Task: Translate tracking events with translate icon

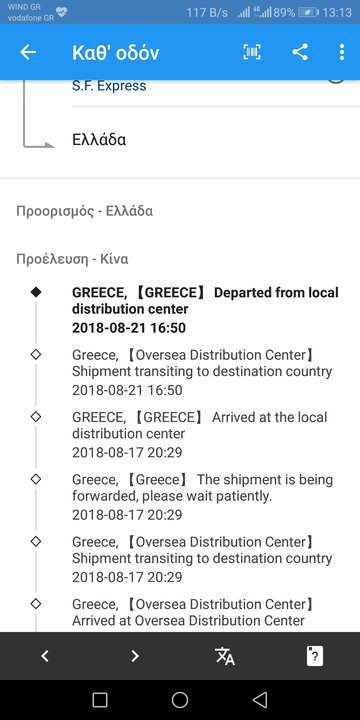Action: [225, 656]
